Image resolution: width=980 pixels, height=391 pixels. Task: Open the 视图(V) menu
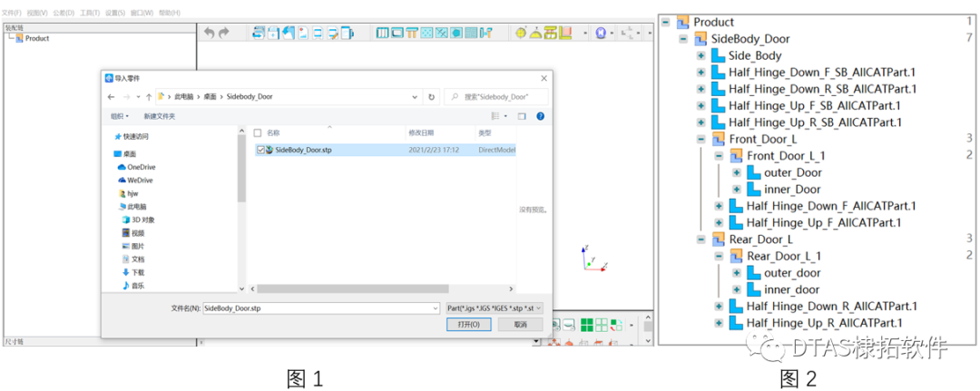coord(37,13)
